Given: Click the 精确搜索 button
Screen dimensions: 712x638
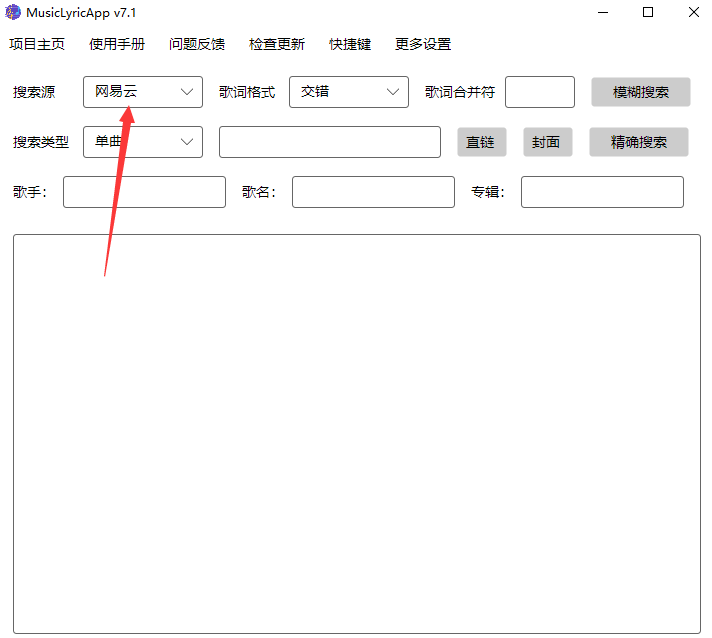Looking at the screenshot, I should pyautogui.click(x=639, y=142).
